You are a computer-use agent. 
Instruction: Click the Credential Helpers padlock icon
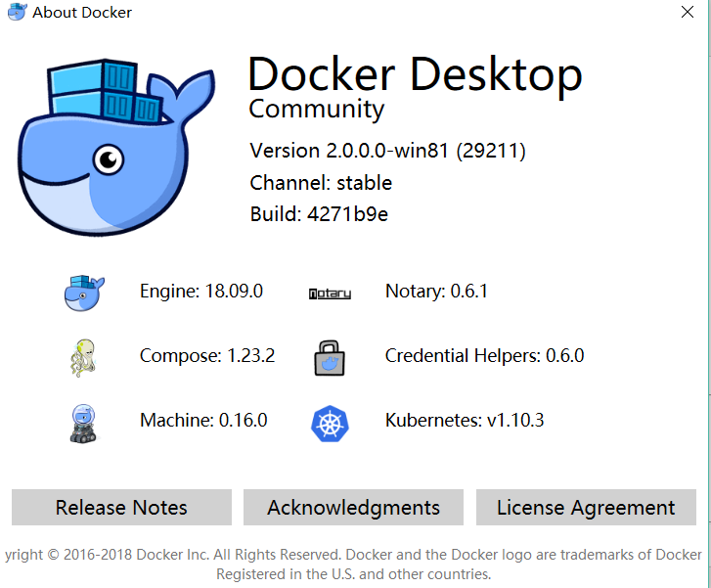[x=330, y=357]
